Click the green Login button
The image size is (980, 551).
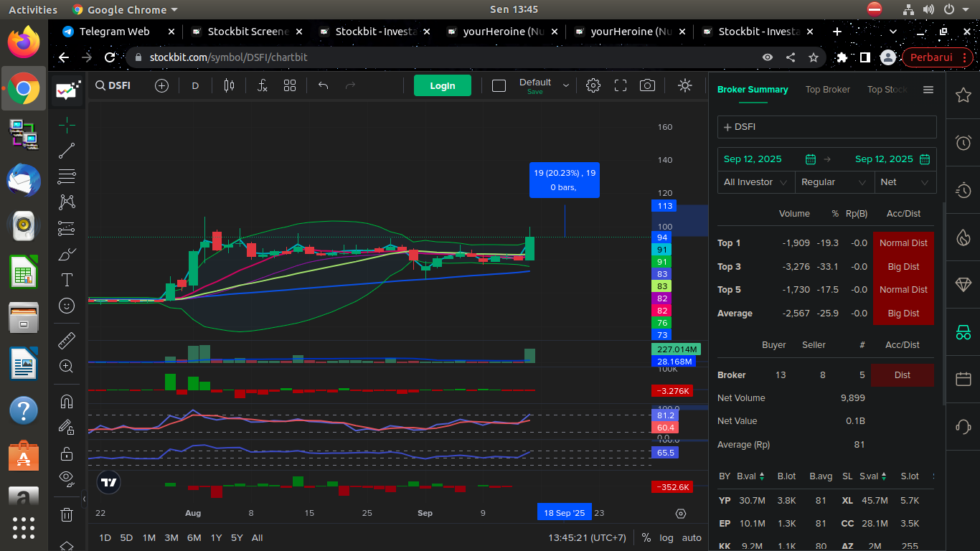(443, 85)
